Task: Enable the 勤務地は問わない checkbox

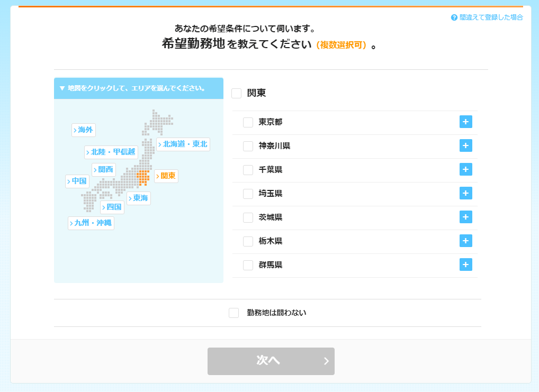Action: click(233, 313)
